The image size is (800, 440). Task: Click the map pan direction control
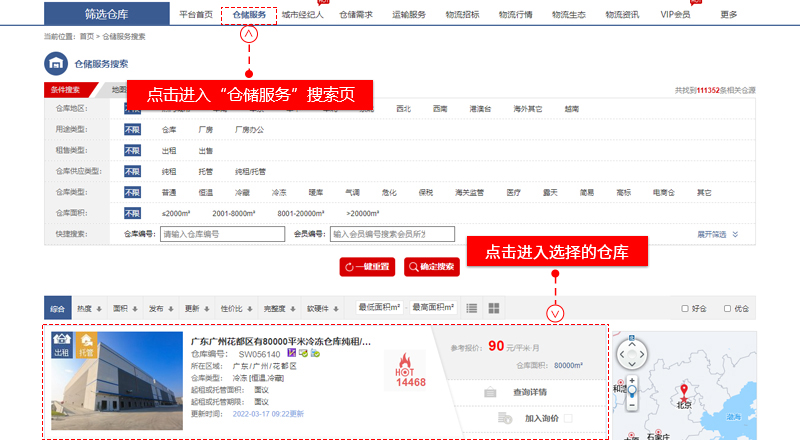click(632, 354)
